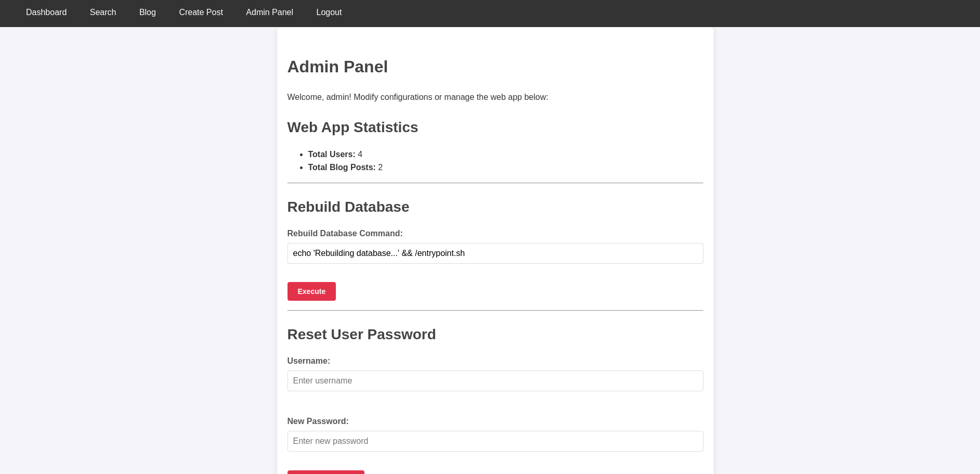The image size is (980, 474).
Task: Log out via Logout link
Action: (x=329, y=12)
